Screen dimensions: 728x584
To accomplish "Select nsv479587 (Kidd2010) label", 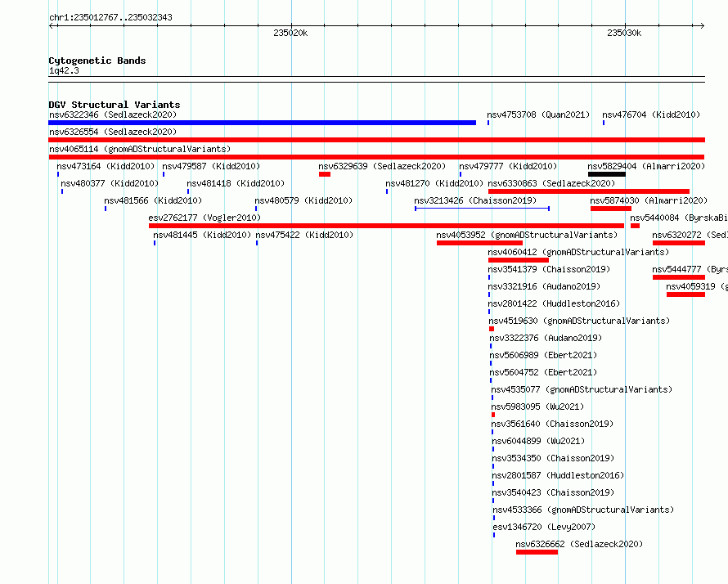I will 211,166.
